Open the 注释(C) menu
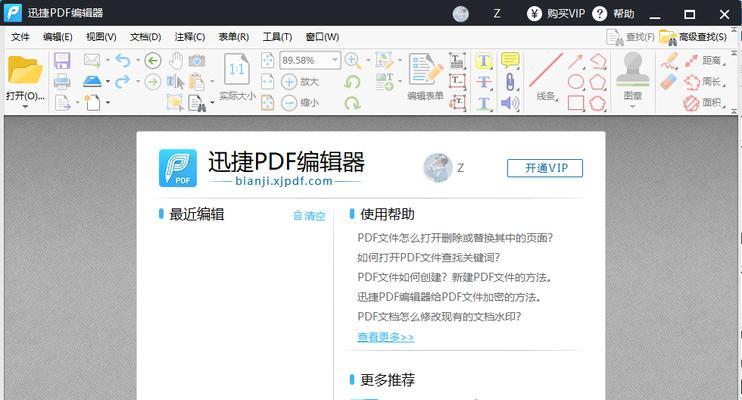 (x=189, y=37)
